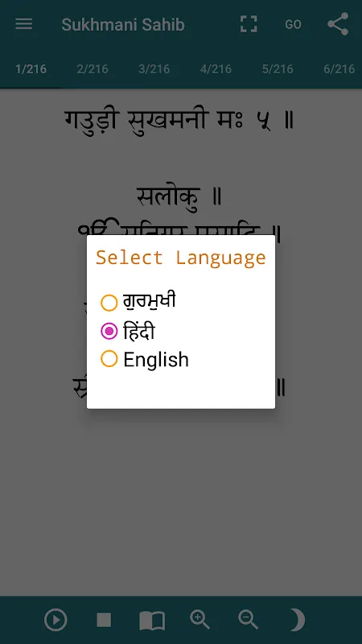This screenshot has height=644, width=362.
Task: Zoom in text with magnifier plus
Action: pos(200,619)
